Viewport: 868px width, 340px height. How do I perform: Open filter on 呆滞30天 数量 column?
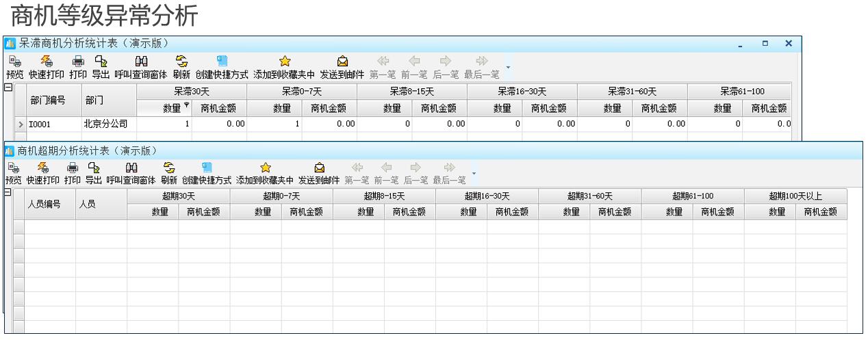tap(186, 105)
